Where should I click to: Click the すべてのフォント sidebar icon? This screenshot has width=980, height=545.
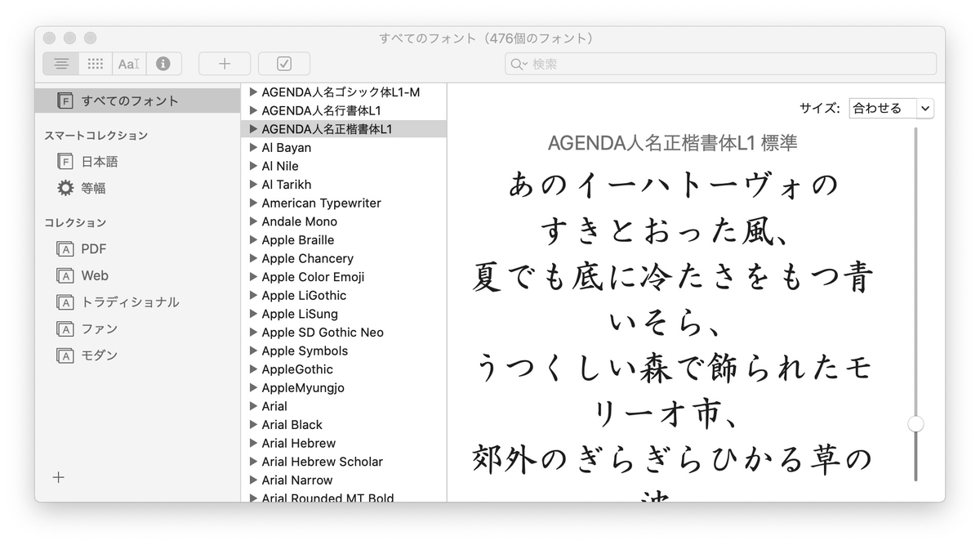(x=65, y=101)
